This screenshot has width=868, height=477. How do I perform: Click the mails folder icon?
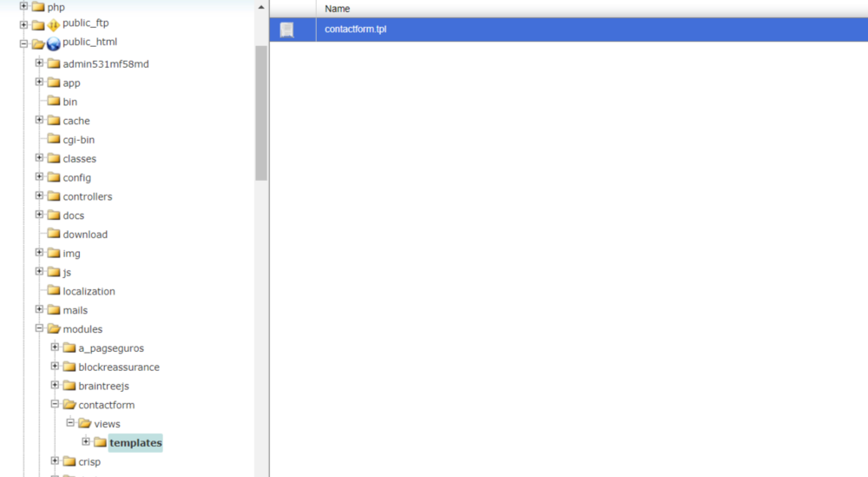pyautogui.click(x=54, y=309)
